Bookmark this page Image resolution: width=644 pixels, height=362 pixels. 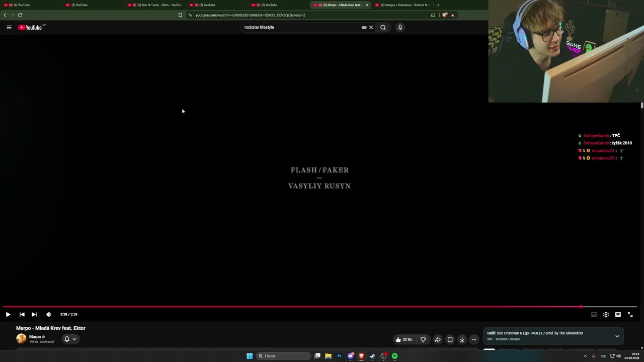point(180,15)
